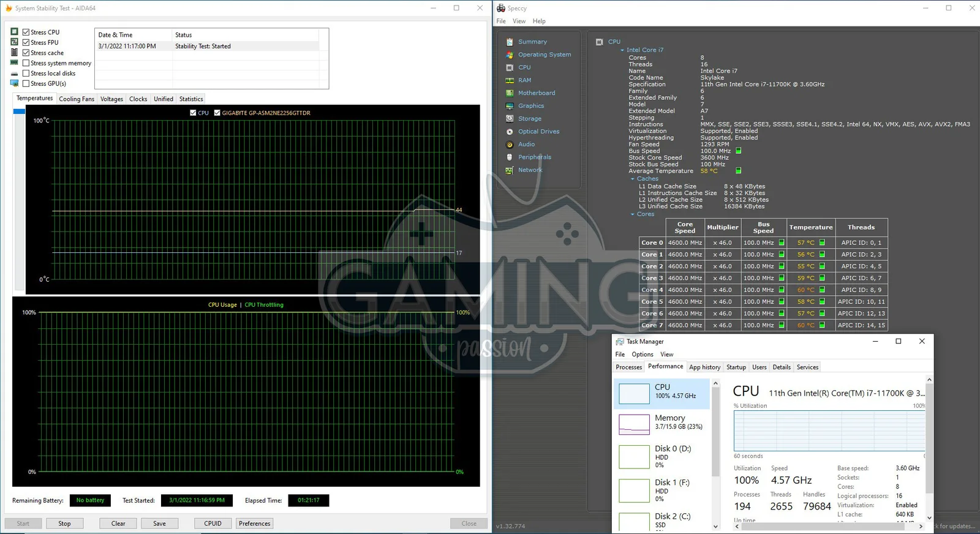This screenshot has width=980, height=534.
Task: Toggle GIGABYTE GP-ASM2NE2256GTTDR graph checkbox
Action: pos(217,113)
